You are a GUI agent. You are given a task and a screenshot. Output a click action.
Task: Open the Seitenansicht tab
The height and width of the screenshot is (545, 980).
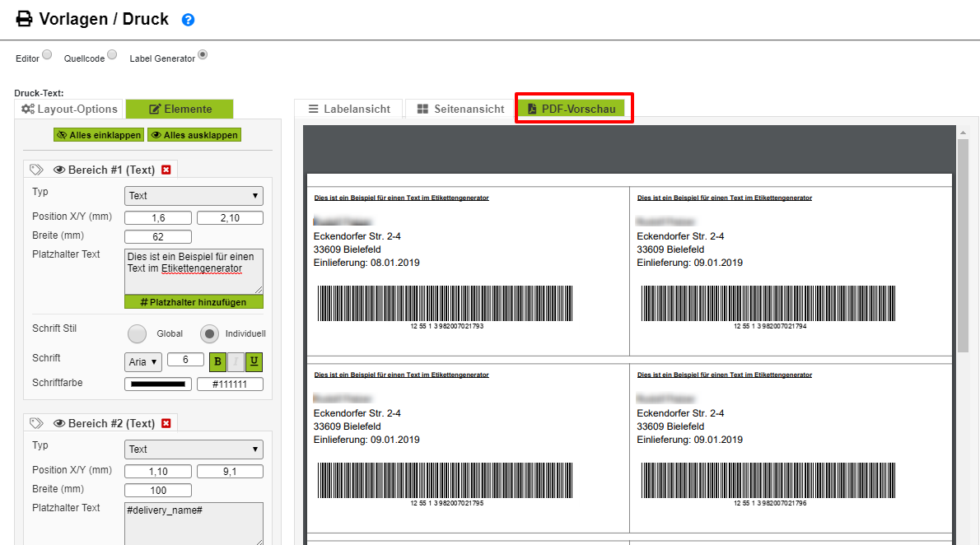tap(460, 109)
